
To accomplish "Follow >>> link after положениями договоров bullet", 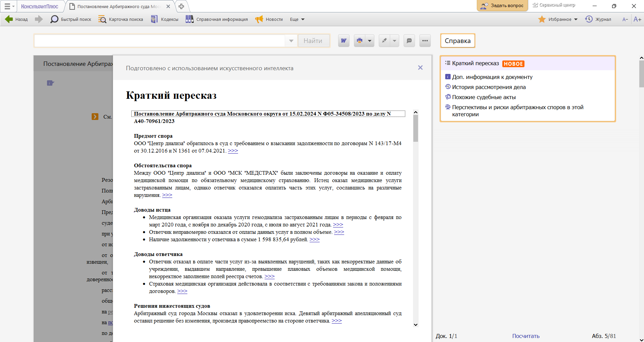I will pos(182,291).
